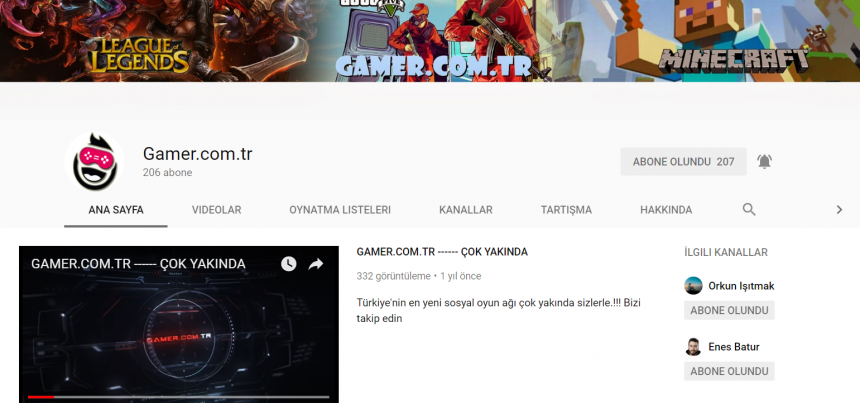The height and width of the screenshot is (403, 860).
Task: Go to the KANALLAR tab
Action: pos(466,210)
